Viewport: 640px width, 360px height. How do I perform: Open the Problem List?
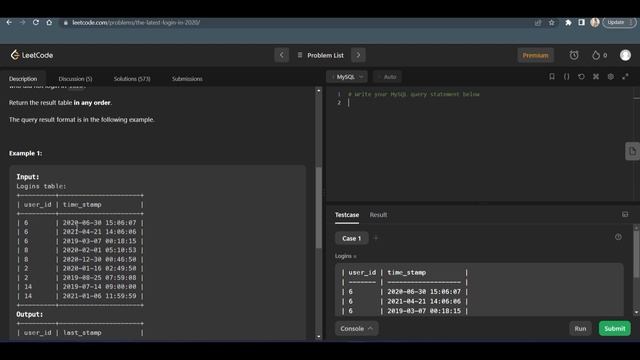pyautogui.click(x=321, y=55)
